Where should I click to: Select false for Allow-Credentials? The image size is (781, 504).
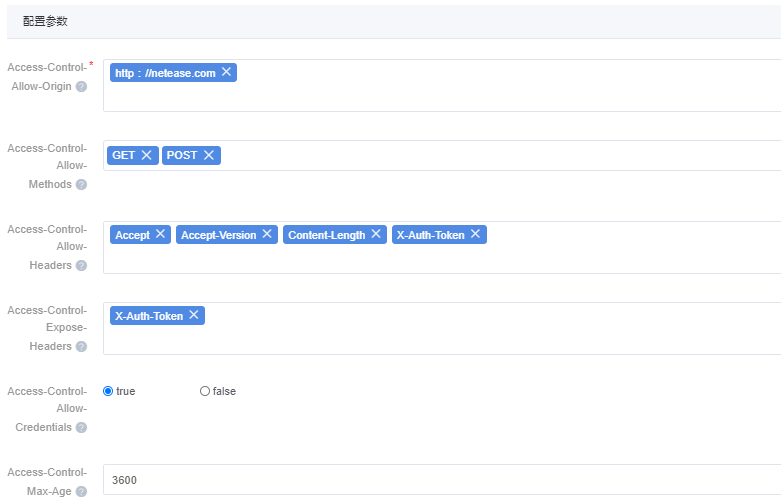[205, 391]
